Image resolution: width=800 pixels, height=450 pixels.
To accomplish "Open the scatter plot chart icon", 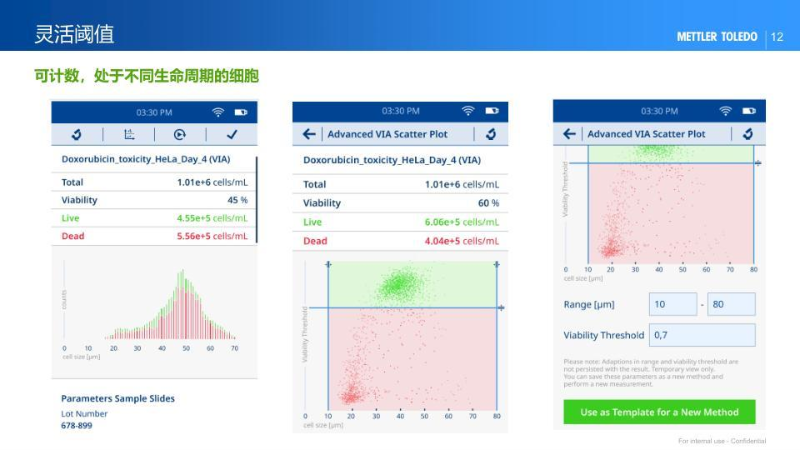I will click(129, 134).
